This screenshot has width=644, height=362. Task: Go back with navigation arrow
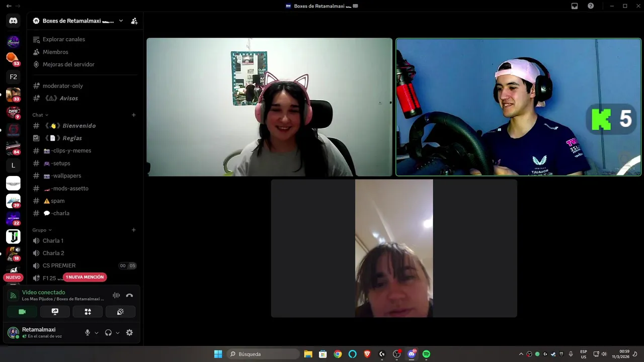tap(9, 6)
